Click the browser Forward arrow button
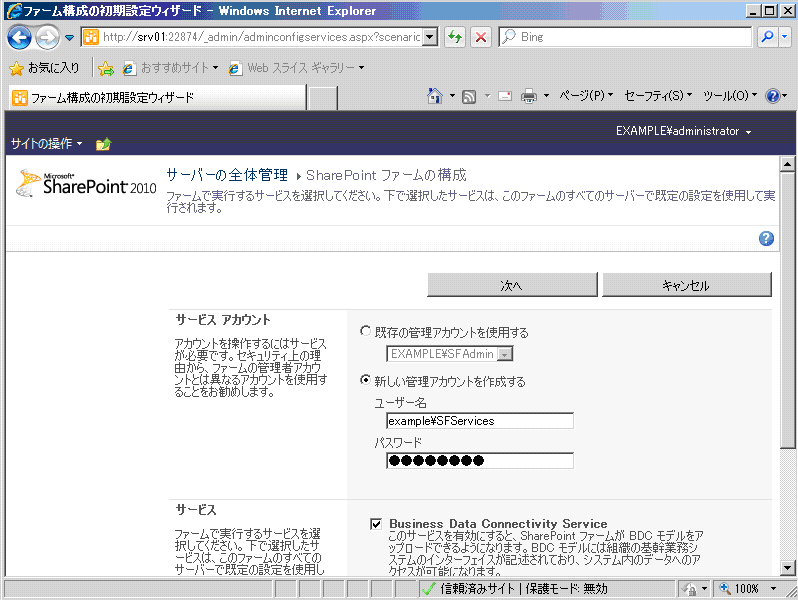Screen dimensions: 798x600 [47, 38]
